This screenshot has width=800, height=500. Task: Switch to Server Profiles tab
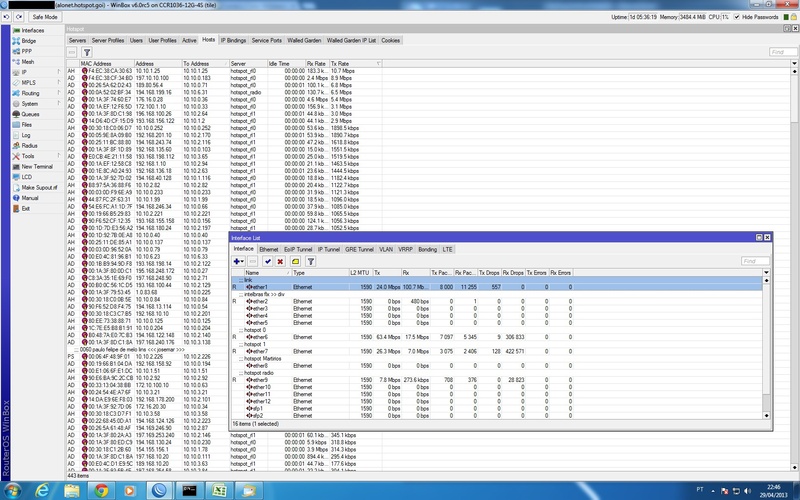[x=108, y=40]
